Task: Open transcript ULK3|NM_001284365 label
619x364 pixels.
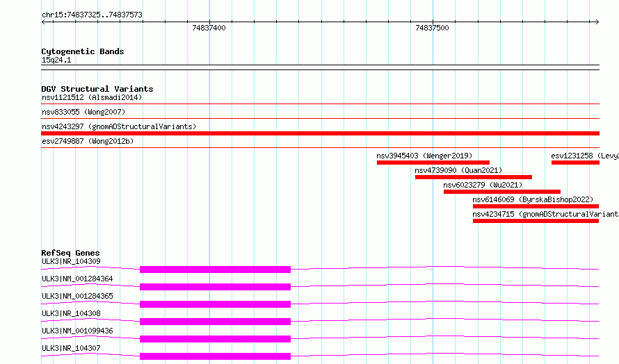Action: coord(77,296)
